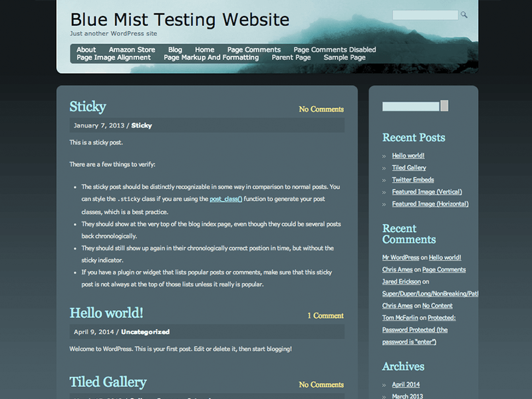This screenshot has height=399, width=532.
Task: Open Tiled Gallery under Recent Posts
Action: pyautogui.click(x=408, y=167)
